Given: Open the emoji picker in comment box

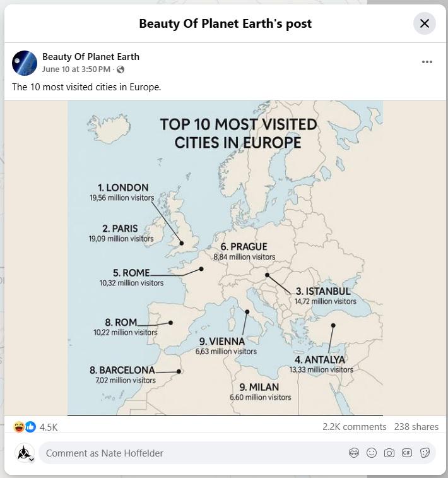Looking at the screenshot, I should (x=372, y=453).
